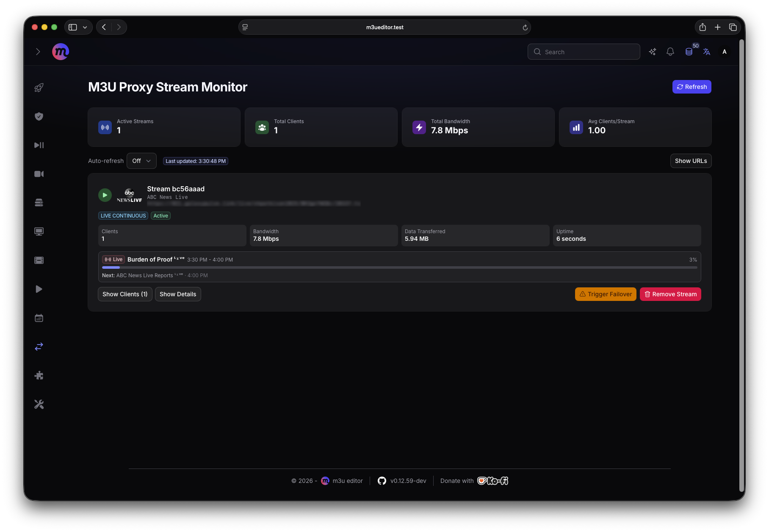Expand the collapsed sidebar with chevron
The image size is (769, 532).
coord(38,52)
